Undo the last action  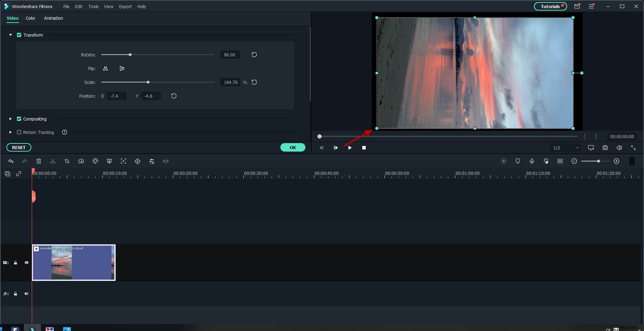tap(11, 161)
